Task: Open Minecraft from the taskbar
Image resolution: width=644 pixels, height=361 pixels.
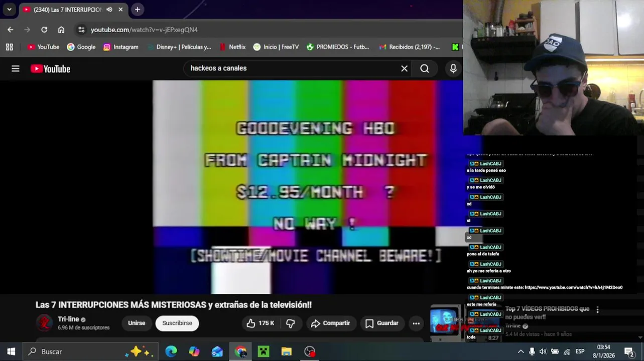Action: click(264, 351)
